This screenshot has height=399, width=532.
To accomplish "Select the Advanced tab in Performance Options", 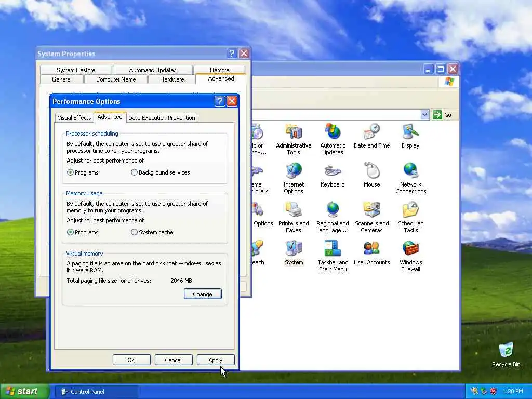I will tap(110, 117).
